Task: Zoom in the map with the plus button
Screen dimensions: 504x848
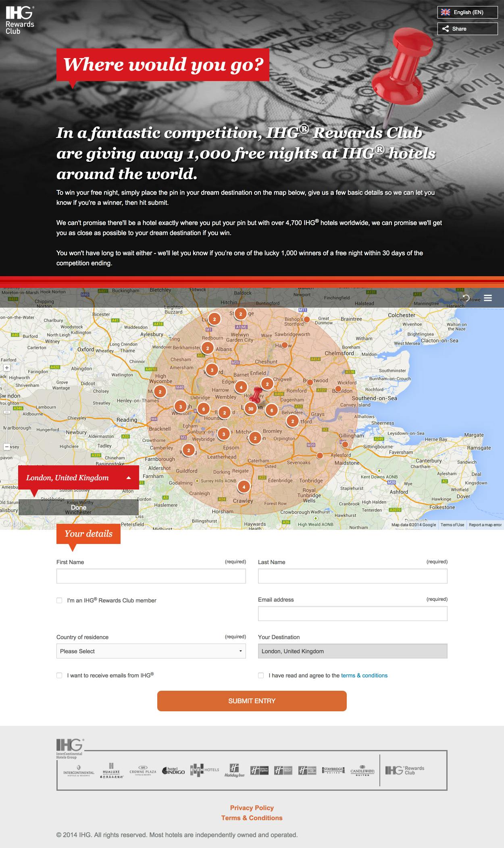Action: [x=6, y=368]
